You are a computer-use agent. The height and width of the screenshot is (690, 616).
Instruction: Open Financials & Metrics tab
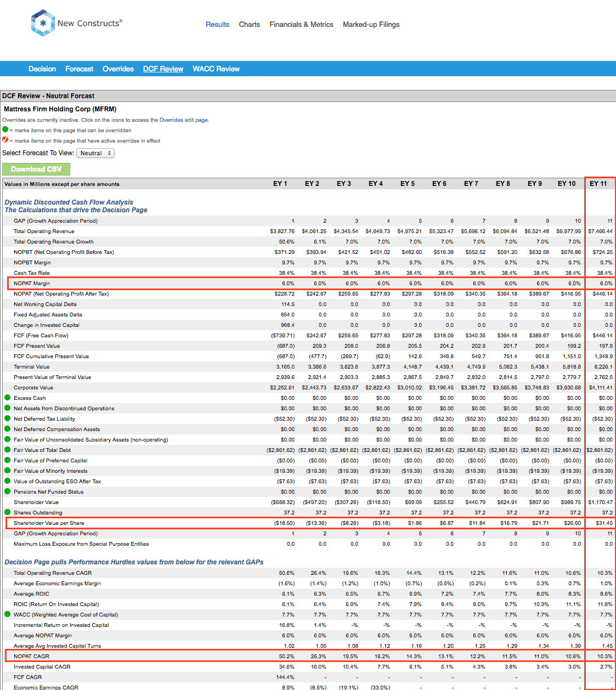pyautogui.click(x=302, y=24)
